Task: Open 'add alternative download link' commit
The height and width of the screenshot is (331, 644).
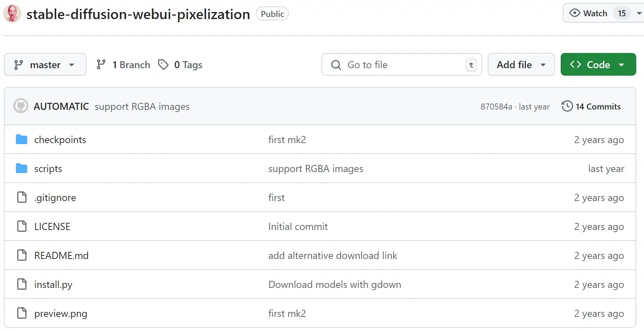Action: point(332,255)
